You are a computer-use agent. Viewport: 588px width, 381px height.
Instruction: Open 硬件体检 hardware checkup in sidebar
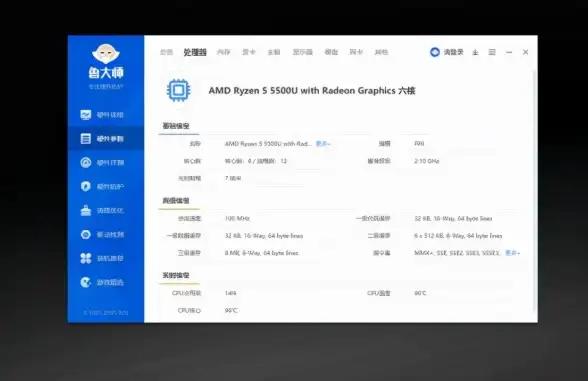(102, 115)
